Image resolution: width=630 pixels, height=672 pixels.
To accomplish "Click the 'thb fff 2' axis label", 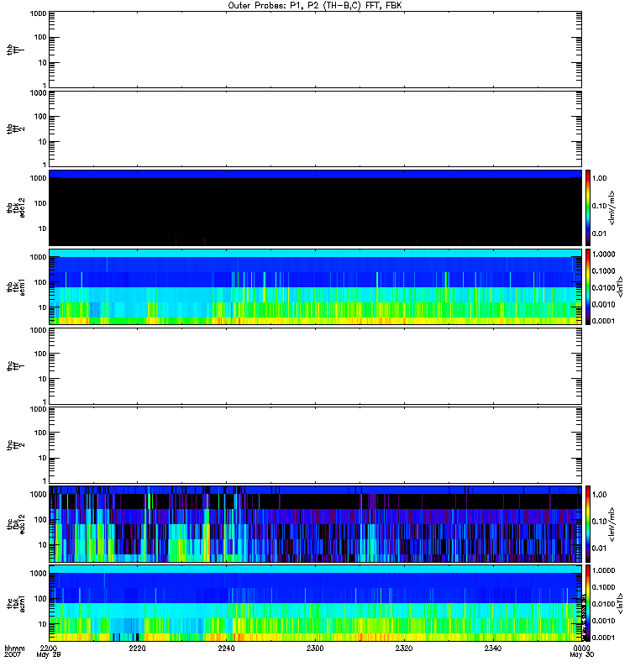I will (15, 129).
